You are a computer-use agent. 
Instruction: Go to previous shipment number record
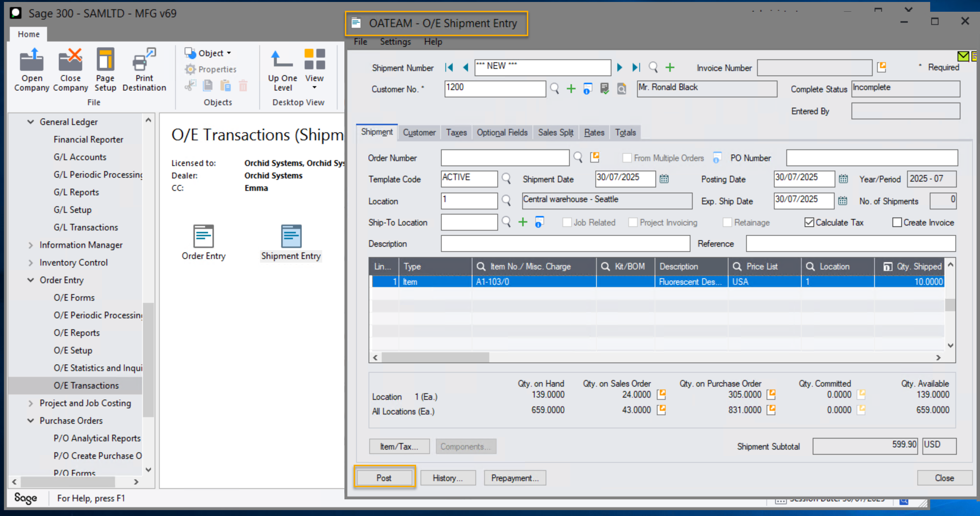[x=465, y=67]
